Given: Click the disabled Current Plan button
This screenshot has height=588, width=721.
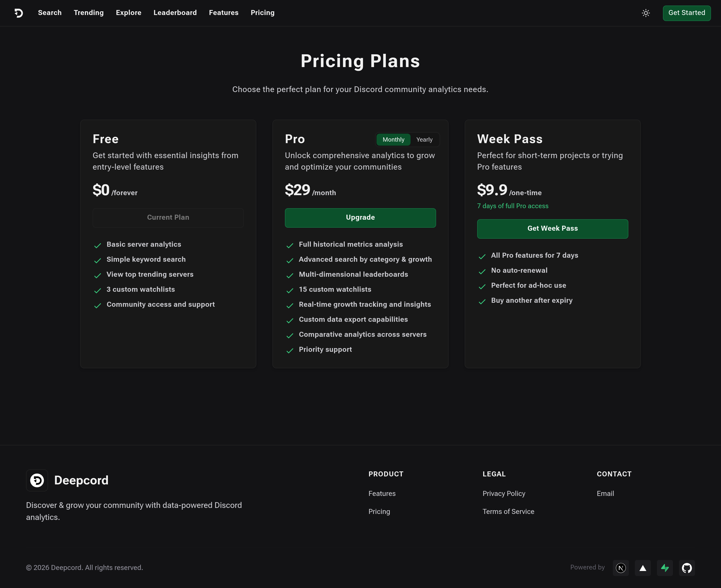Looking at the screenshot, I should [x=168, y=217].
